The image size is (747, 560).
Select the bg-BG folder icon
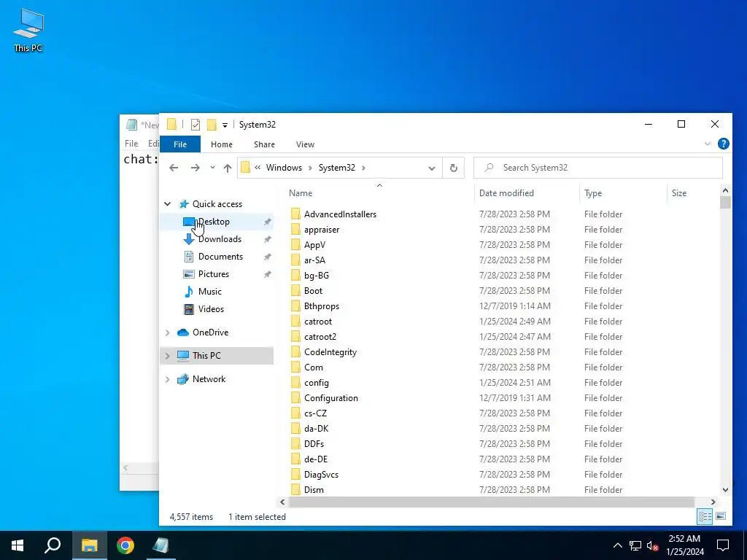point(296,275)
